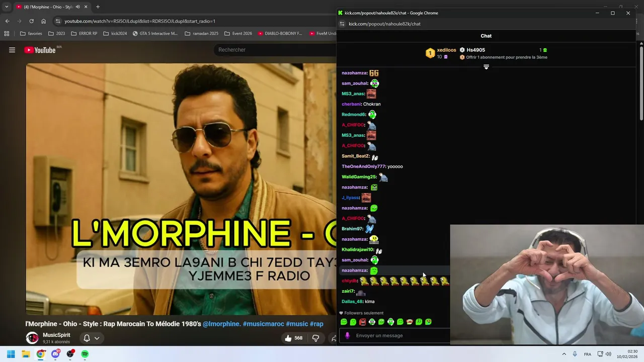Open the MusicSpirit channel avatar
This screenshot has width=644, height=362.
[32, 338]
